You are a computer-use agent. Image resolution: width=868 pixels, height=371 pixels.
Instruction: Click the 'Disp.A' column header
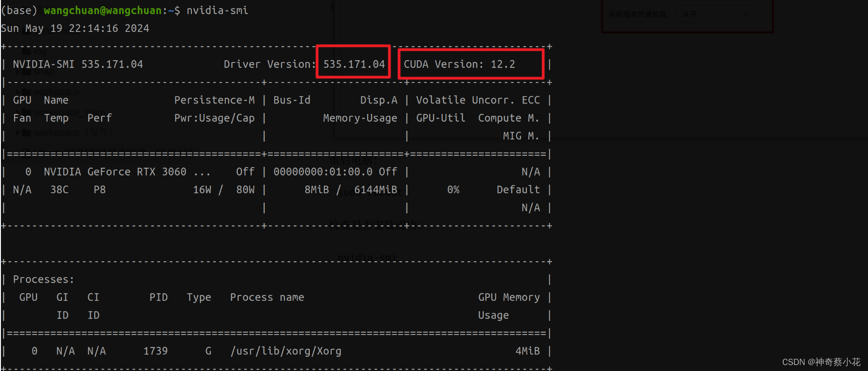(379, 100)
